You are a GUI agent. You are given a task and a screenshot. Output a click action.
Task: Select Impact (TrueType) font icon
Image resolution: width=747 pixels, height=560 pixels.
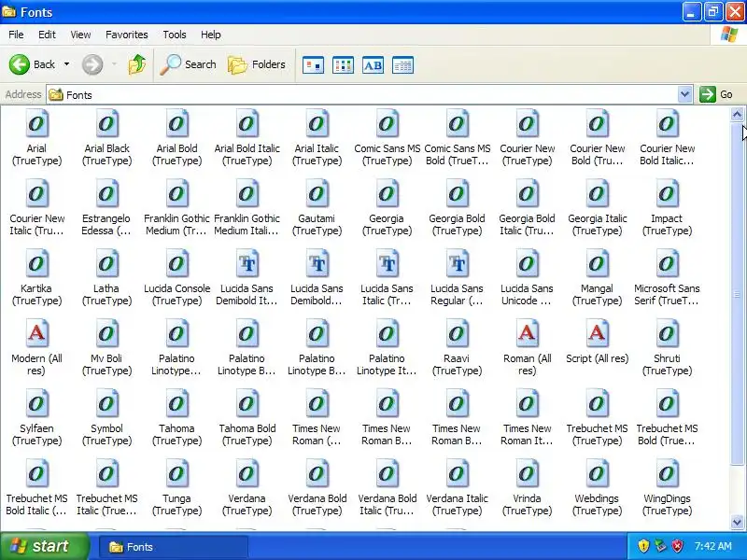[667, 194]
